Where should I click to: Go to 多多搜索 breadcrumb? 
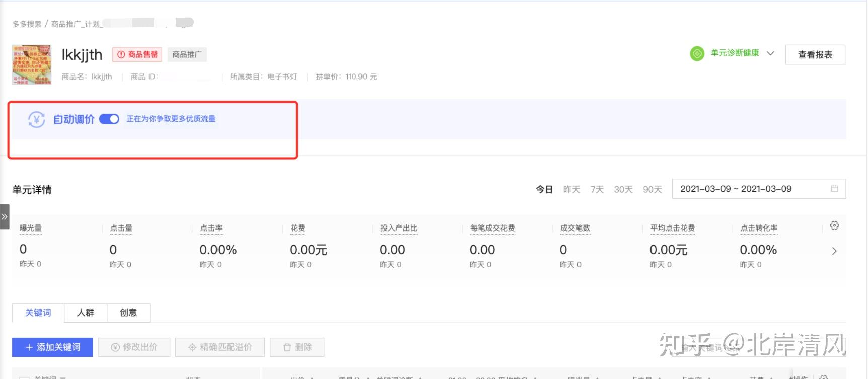pyautogui.click(x=27, y=24)
